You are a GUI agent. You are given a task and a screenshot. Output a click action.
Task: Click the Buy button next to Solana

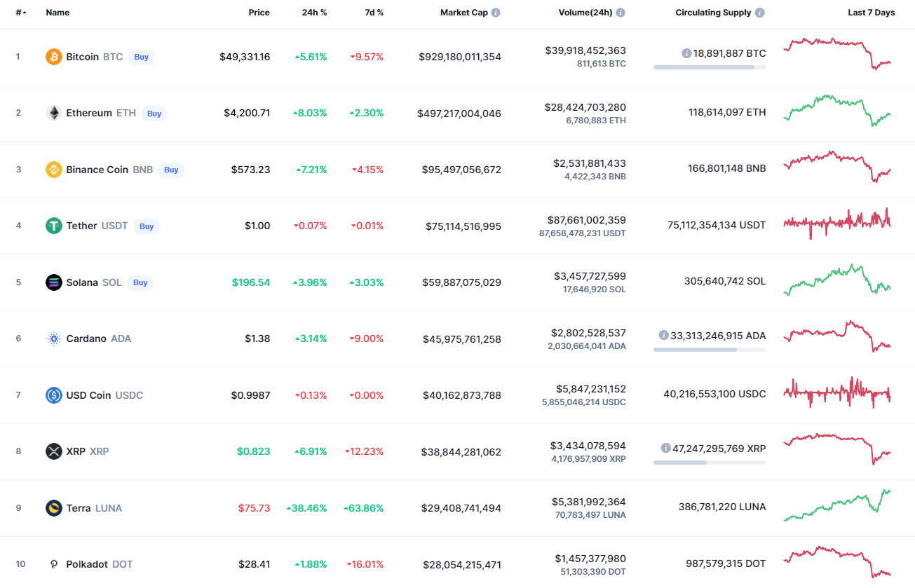[140, 282]
